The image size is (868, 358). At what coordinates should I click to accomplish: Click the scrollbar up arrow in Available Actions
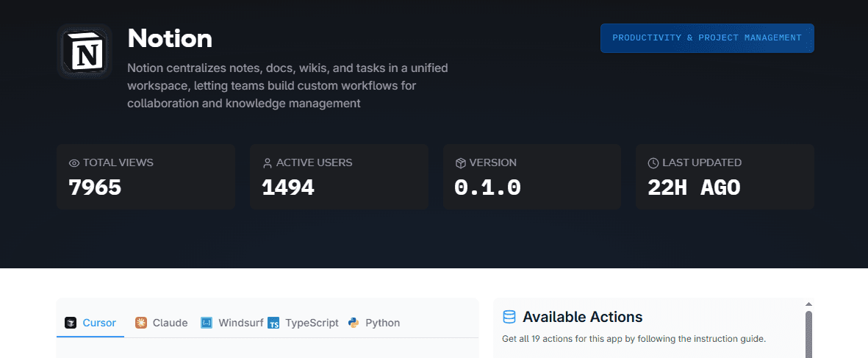tap(808, 304)
